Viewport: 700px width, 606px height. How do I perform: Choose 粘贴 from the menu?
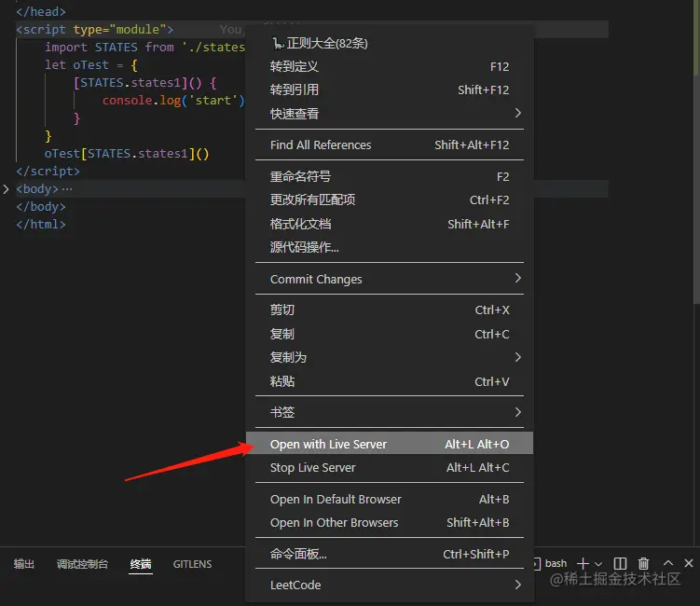(x=390, y=381)
